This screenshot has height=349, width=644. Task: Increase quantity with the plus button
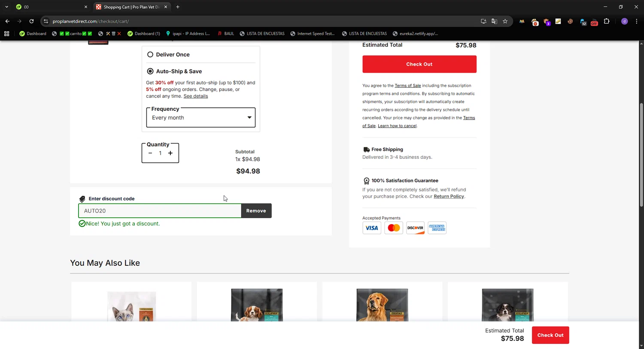pyautogui.click(x=170, y=153)
